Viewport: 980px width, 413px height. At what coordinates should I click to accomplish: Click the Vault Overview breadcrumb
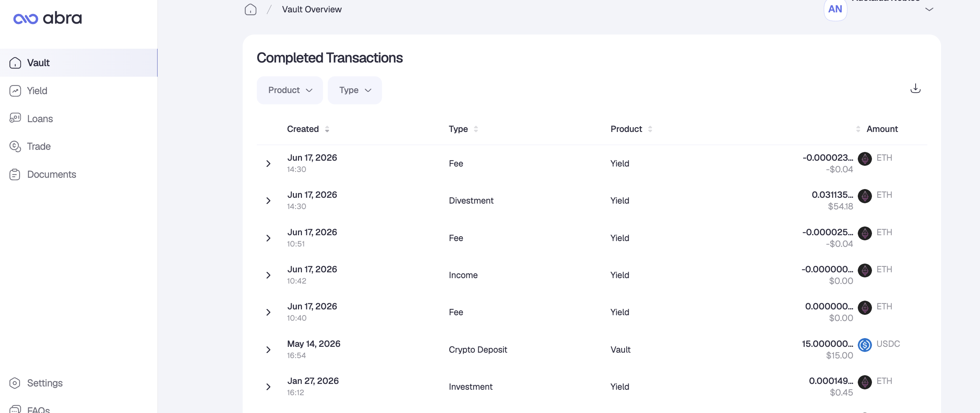pyautogui.click(x=312, y=9)
